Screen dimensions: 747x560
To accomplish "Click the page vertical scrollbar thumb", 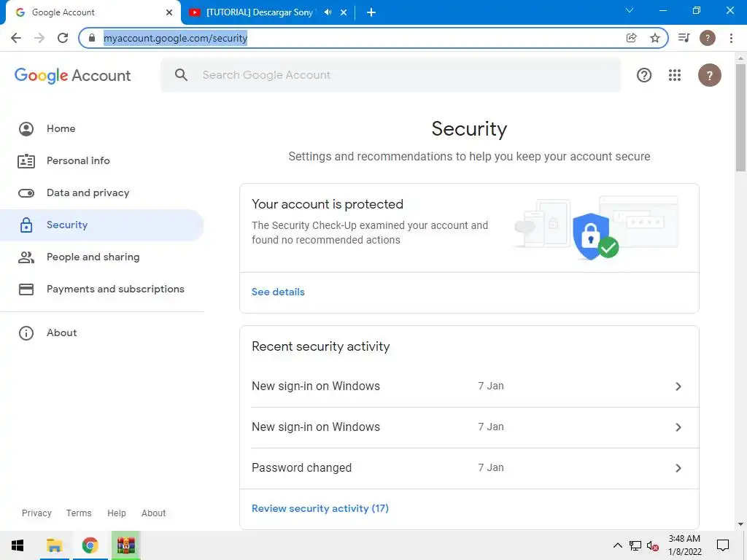I will coord(740,117).
